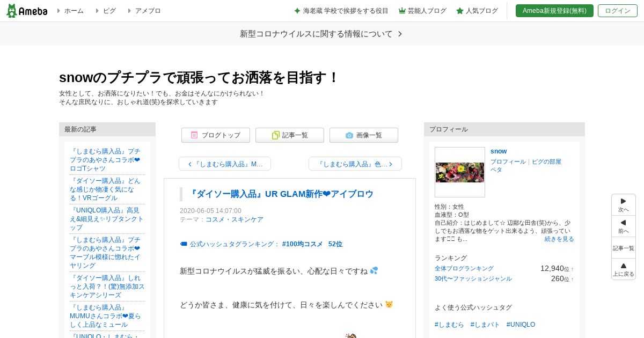The width and height of the screenshot is (644, 338).
Task: Click Ameba新規登録(無料) button
Action: (x=554, y=11)
